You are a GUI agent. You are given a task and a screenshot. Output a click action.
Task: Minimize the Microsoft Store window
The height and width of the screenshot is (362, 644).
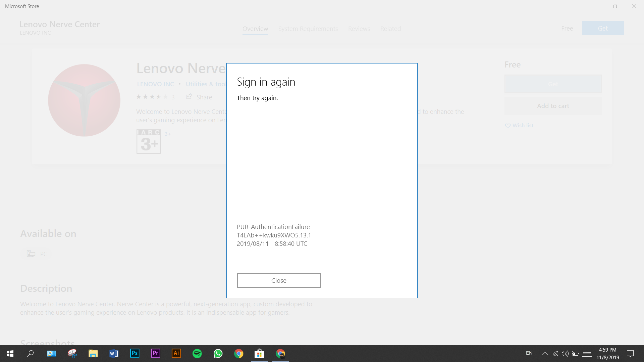(596, 6)
